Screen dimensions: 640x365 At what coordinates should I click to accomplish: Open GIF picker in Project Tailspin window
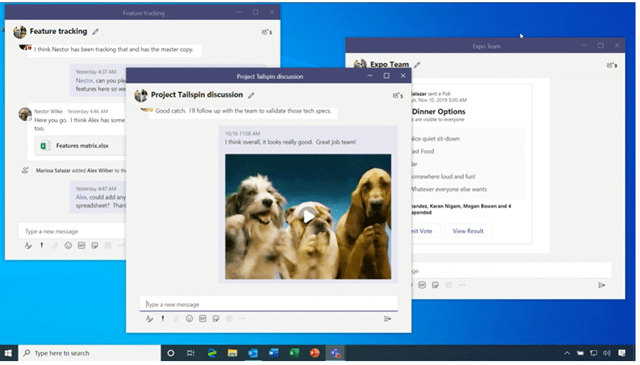203,319
